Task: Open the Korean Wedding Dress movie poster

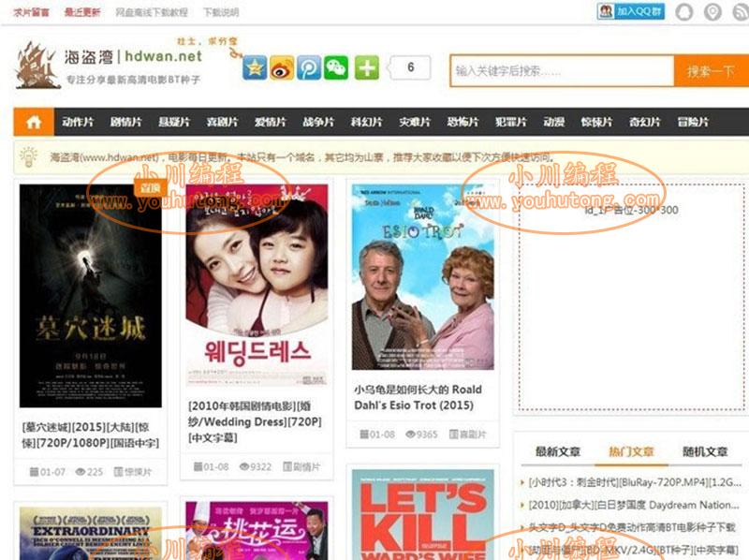Action: tap(257, 285)
